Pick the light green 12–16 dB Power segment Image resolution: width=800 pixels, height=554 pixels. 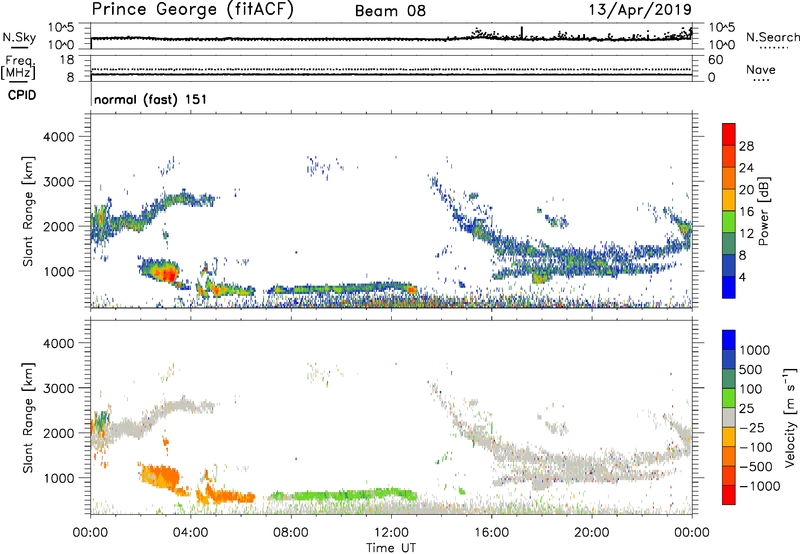tap(729, 222)
